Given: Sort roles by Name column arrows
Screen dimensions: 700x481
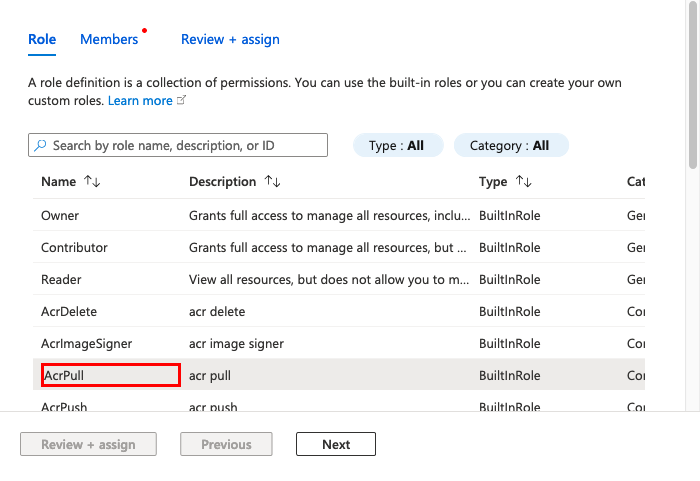Looking at the screenshot, I should click(x=92, y=182).
